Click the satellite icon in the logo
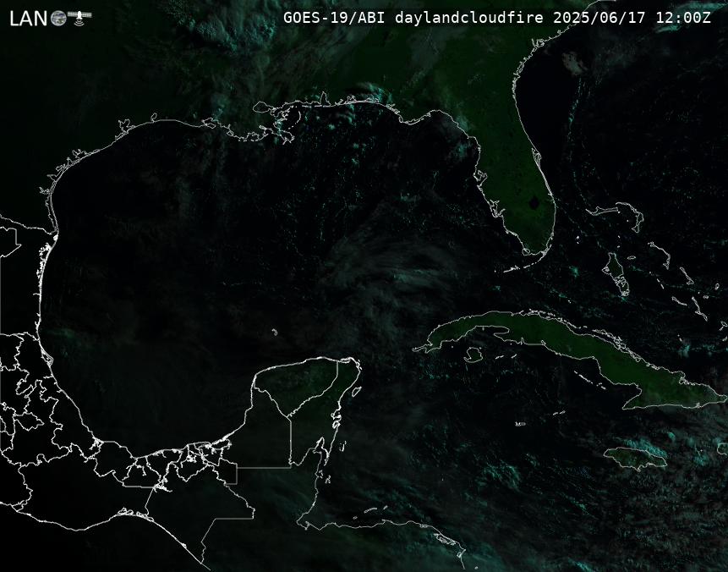728x572 pixels. 79,17
